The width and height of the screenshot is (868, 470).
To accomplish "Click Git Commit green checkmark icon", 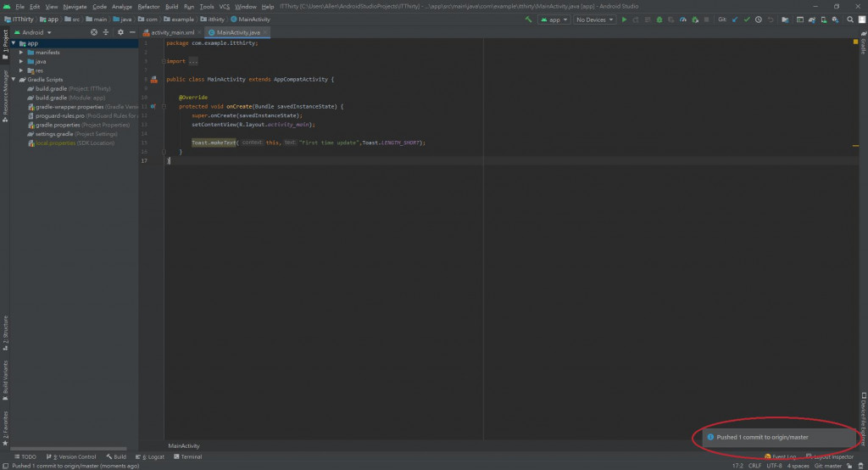I will 747,20.
